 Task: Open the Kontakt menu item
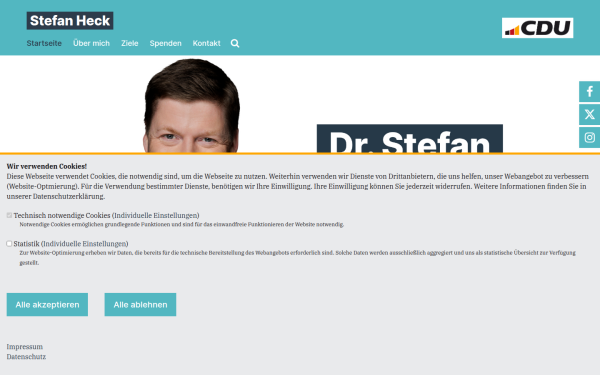[206, 43]
